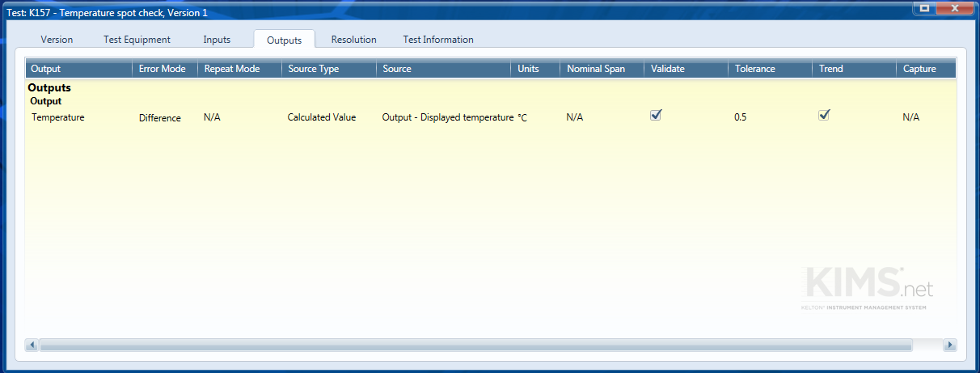Click the Error Mode column header

[164, 69]
